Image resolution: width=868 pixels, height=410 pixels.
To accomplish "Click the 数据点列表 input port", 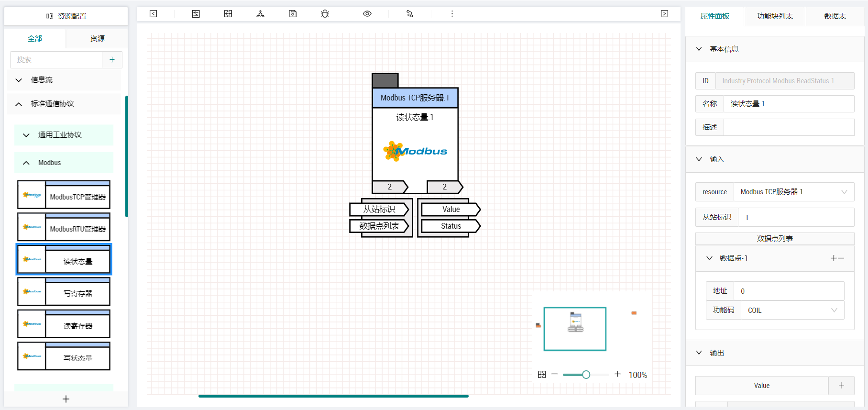I will (x=379, y=226).
